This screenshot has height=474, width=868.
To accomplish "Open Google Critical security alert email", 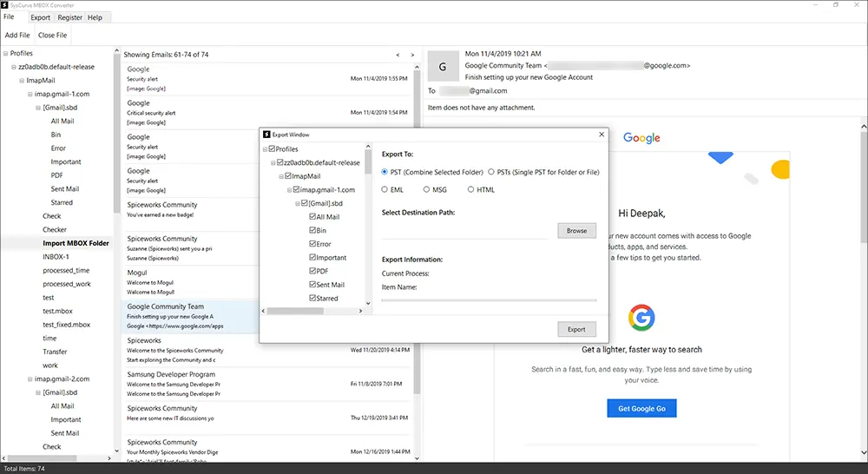I will (x=268, y=112).
